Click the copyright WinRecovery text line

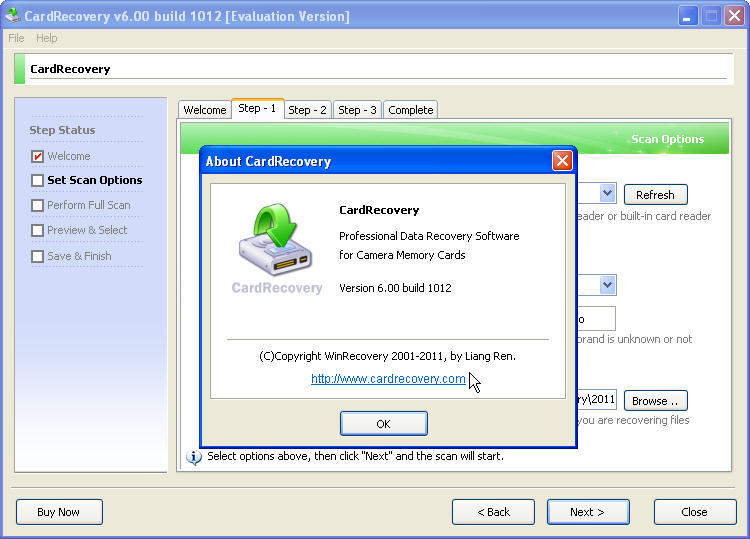tap(387, 356)
